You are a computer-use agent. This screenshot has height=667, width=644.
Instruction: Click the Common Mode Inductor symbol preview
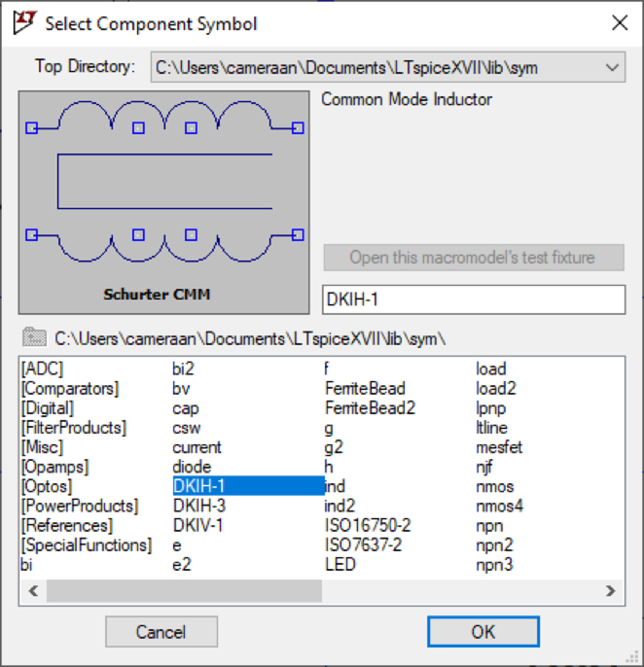pos(164,202)
